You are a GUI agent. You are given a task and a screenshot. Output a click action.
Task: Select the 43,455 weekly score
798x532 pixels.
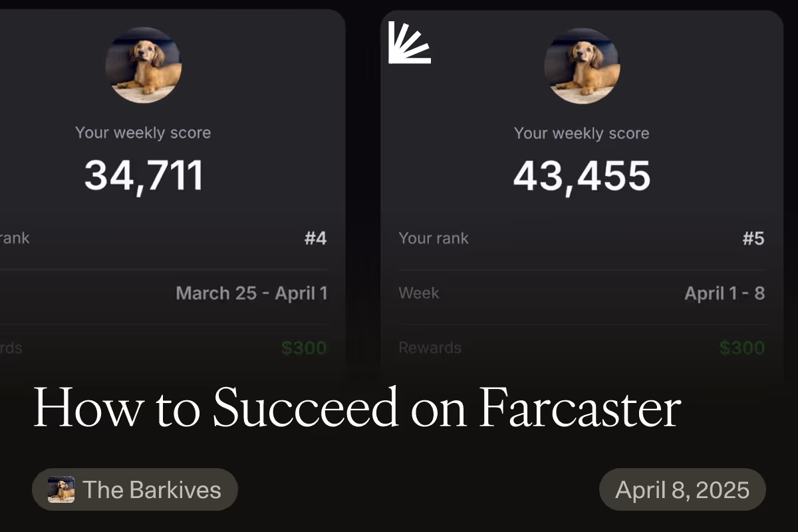(x=582, y=176)
